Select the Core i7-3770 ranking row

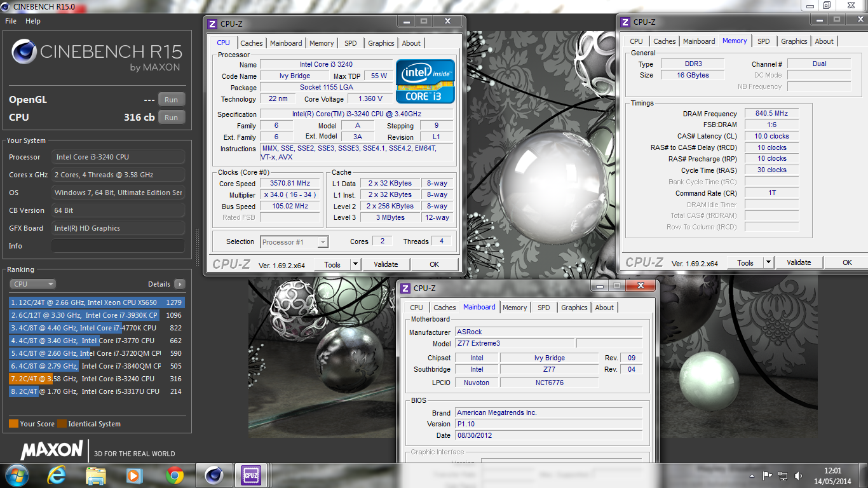(x=97, y=341)
